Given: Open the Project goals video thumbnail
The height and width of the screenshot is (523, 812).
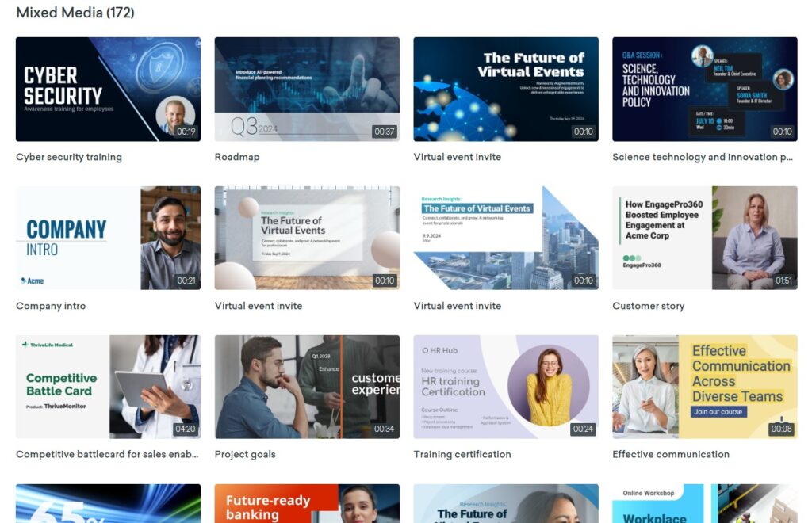Looking at the screenshot, I should [x=307, y=387].
